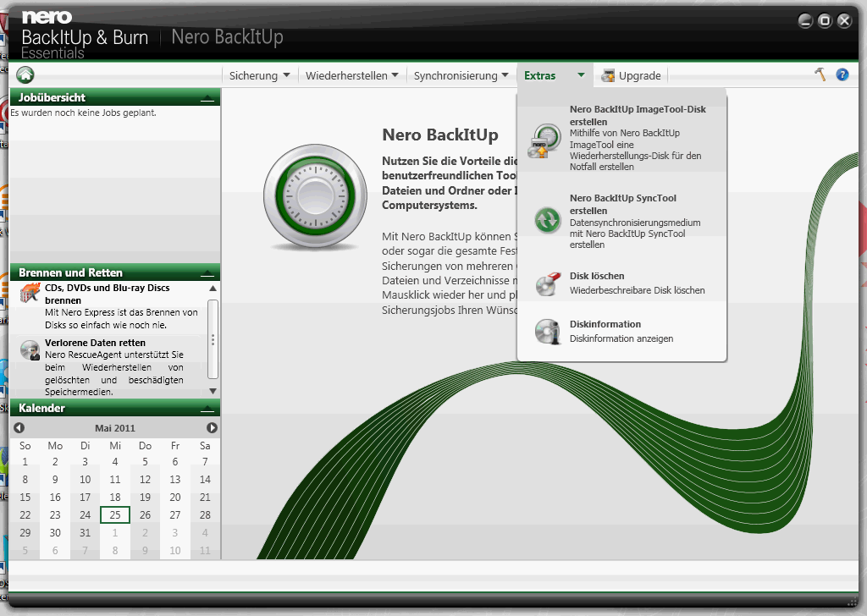Collapse the Brennen und Retten panel
The image size is (867, 616).
point(207,273)
